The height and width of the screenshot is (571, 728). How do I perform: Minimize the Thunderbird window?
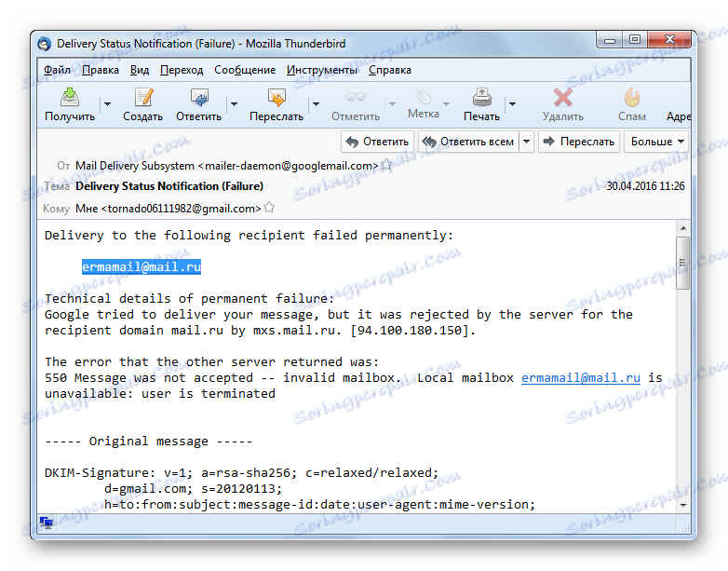[610, 40]
